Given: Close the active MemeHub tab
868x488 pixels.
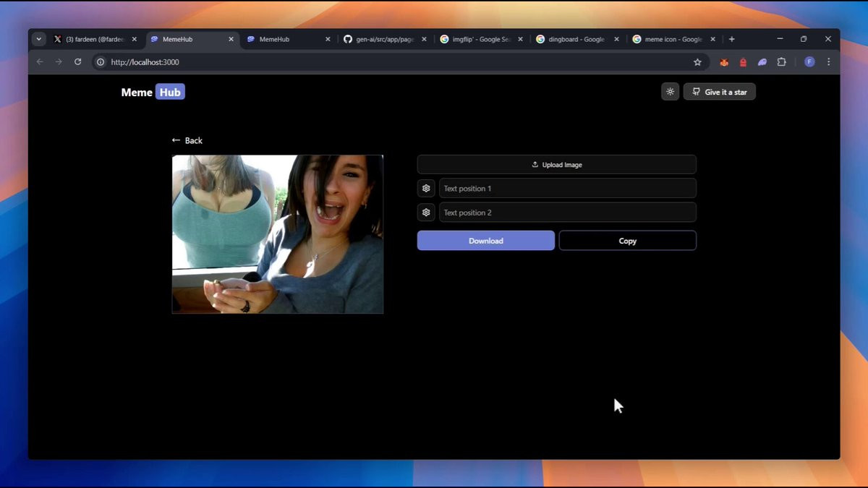Looking at the screenshot, I should tap(231, 39).
